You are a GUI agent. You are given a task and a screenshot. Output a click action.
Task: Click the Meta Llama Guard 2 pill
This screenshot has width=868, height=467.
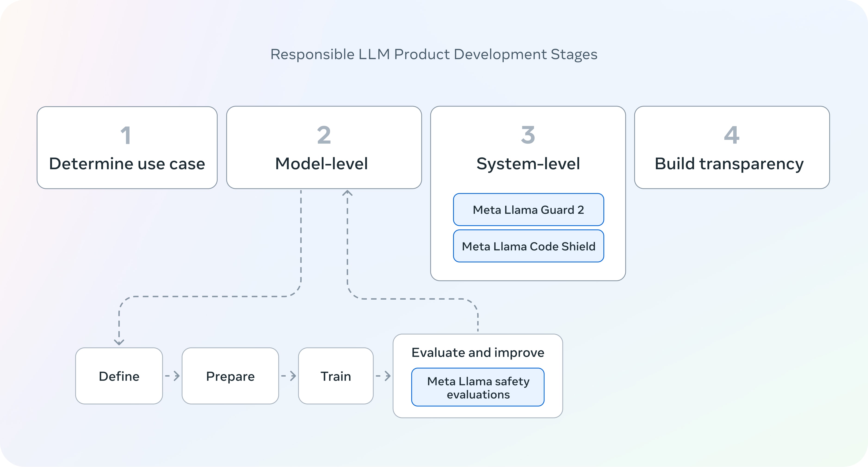(528, 210)
